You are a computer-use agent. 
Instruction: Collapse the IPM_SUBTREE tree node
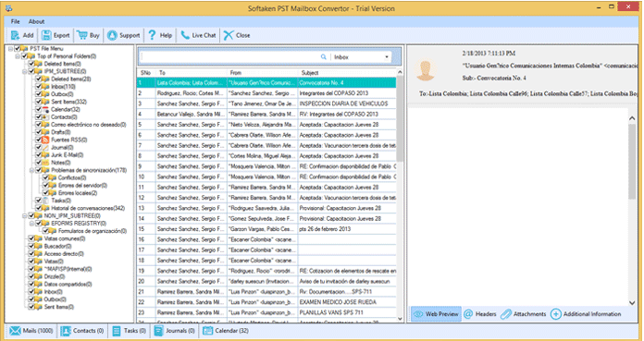pos(25,71)
